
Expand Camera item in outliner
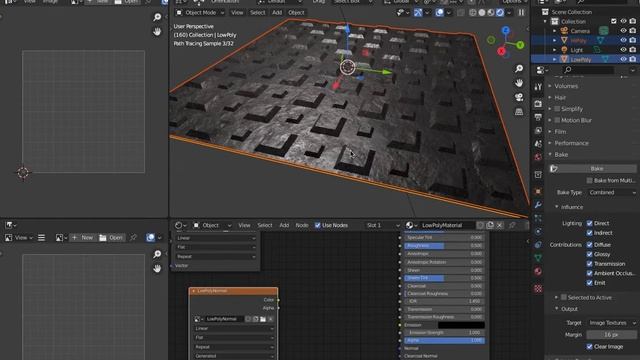click(x=554, y=31)
